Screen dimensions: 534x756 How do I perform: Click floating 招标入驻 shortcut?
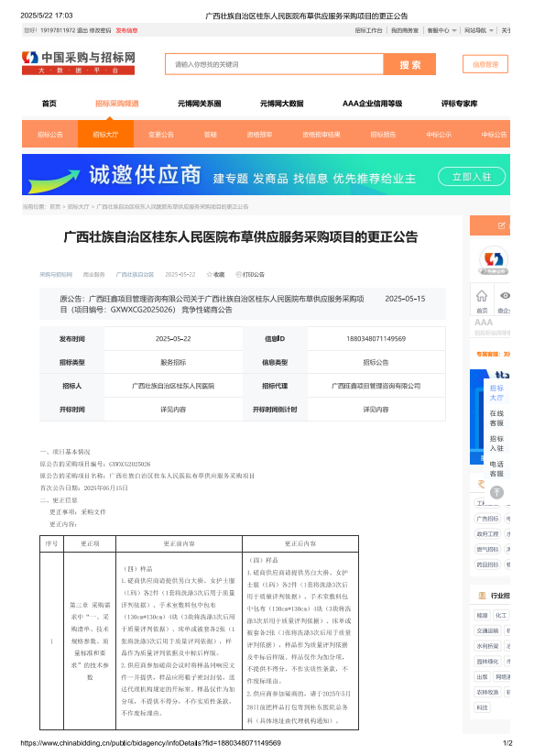[x=496, y=444]
